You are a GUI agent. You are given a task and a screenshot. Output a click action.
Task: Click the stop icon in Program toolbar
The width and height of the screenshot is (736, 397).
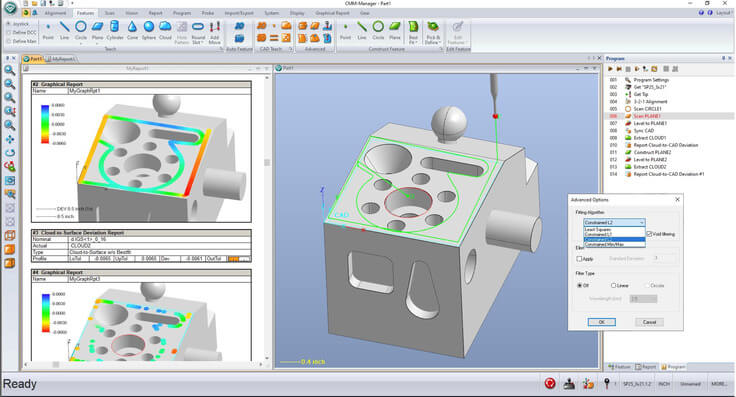[628, 69]
